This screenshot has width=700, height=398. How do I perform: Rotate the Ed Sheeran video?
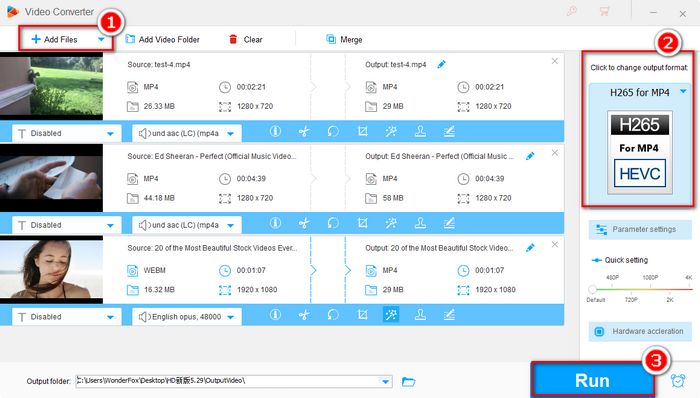click(x=333, y=223)
